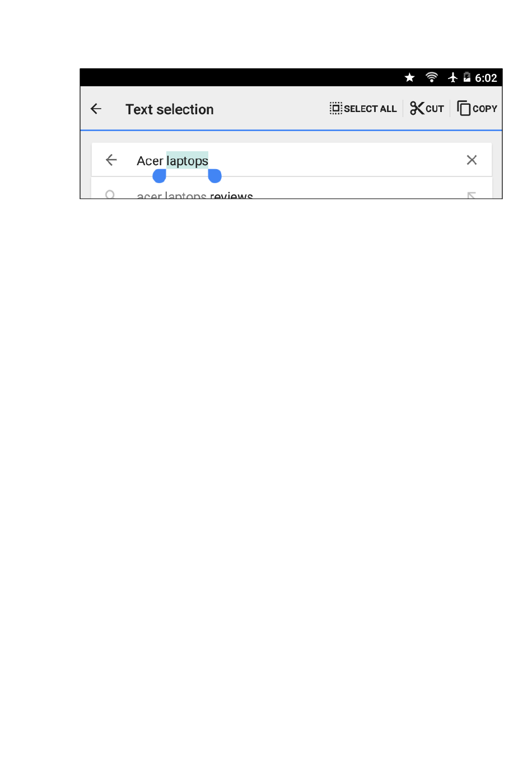The width and height of the screenshot is (532, 778).
Task: Tap the left blue selection handle
Action: (x=160, y=176)
